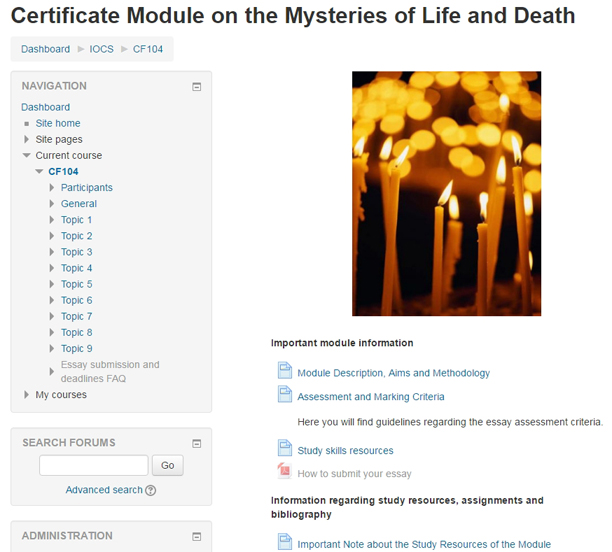Expand the General section arrow
Viewport: 612px width, 552px height.
click(52, 204)
